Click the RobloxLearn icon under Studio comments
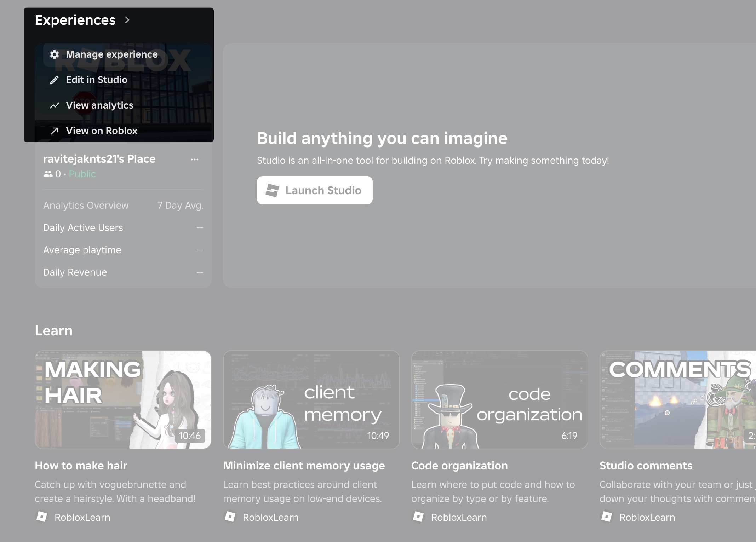Image resolution: width=756 pixels, height=542 pixels. [607, 517]
